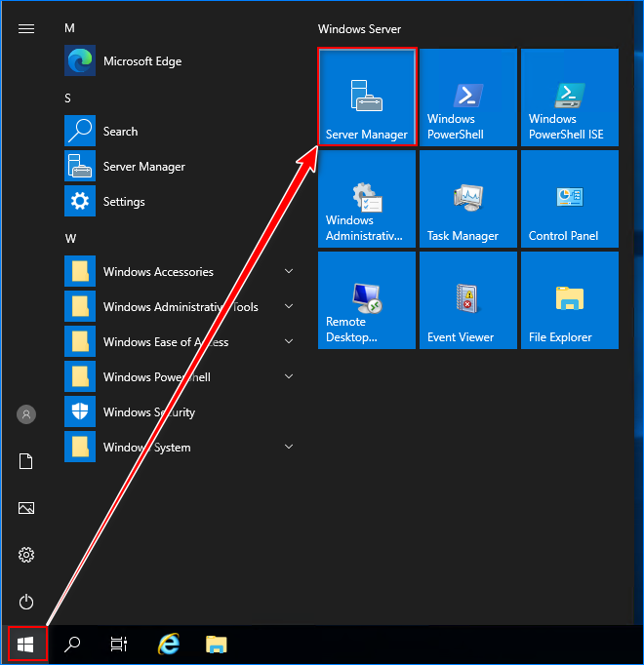Screen dimensions: 644x665
Task: Expand the Windows Administrative Tools folder chevron
Action: point(289,307)
